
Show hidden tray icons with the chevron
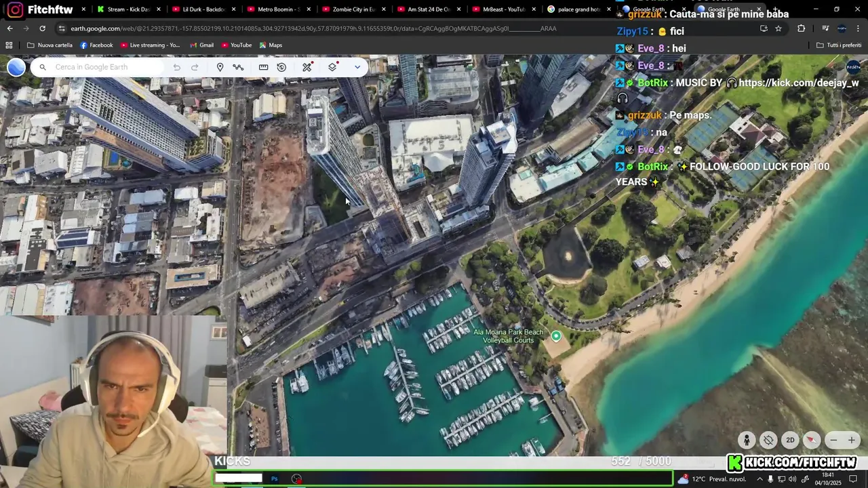point(759,479)
